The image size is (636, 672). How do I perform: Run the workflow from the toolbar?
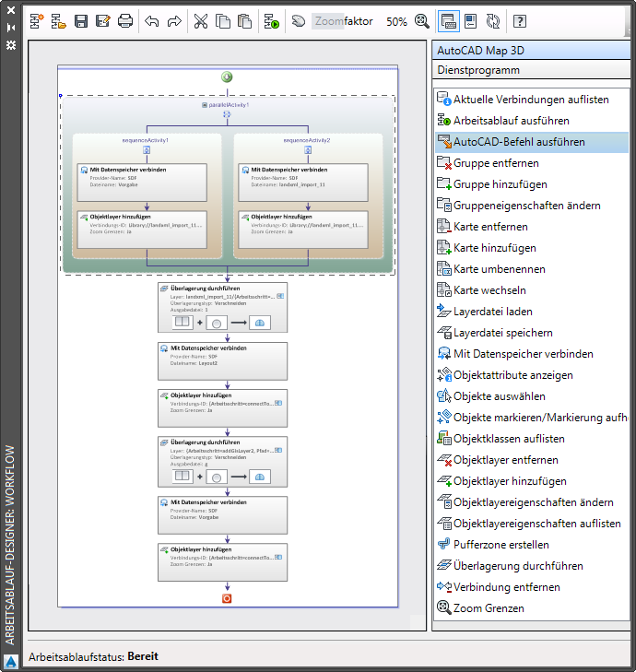click(x=272, y=21)
